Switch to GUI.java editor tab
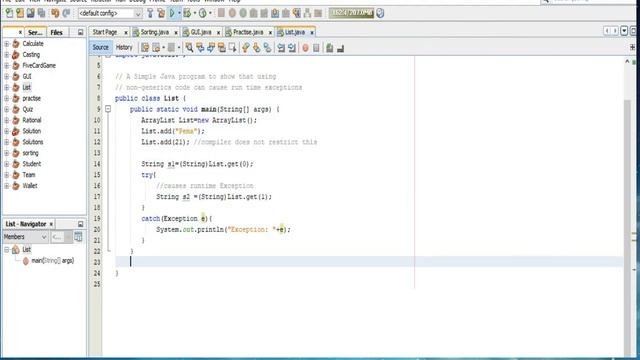 point(201,32)
